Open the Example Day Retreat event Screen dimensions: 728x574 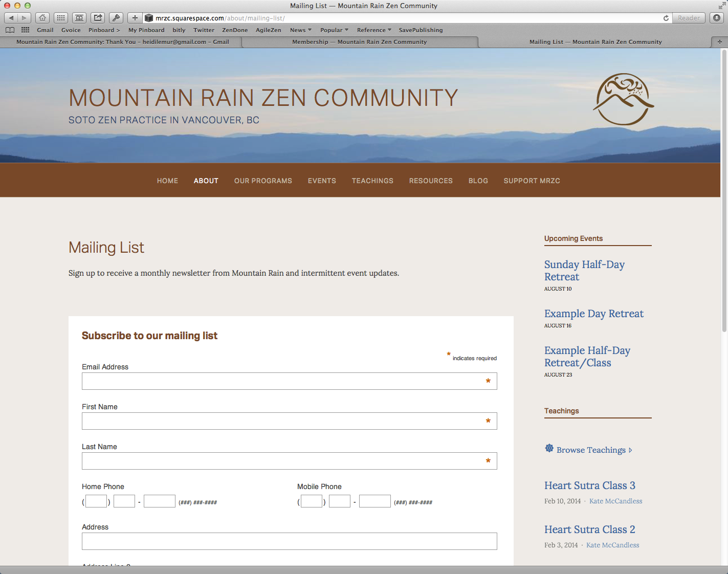[x=594, y=314]
